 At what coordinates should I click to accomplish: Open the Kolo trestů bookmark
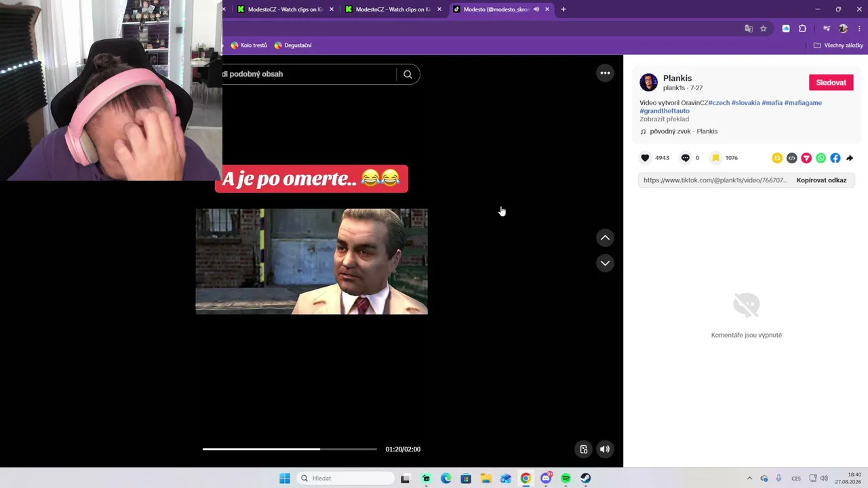click(249, 45)
